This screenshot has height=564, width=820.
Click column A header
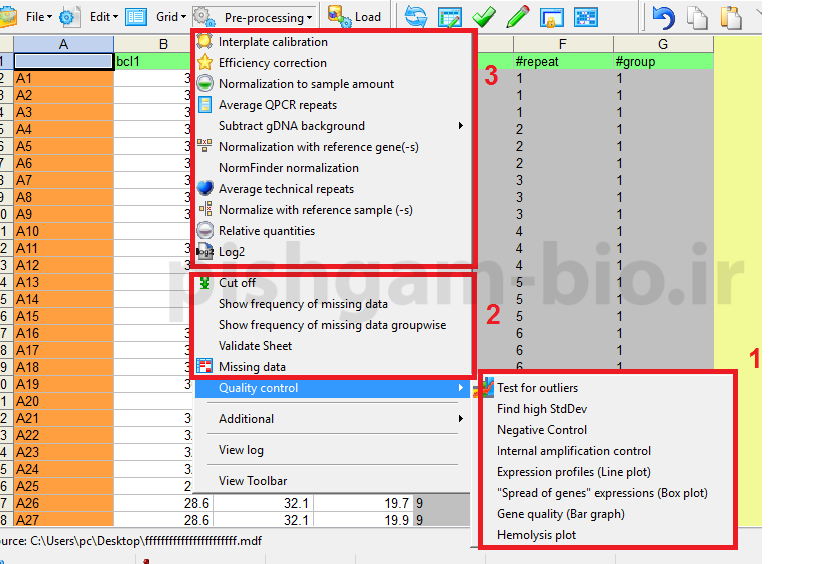click(x=63, y=44)
